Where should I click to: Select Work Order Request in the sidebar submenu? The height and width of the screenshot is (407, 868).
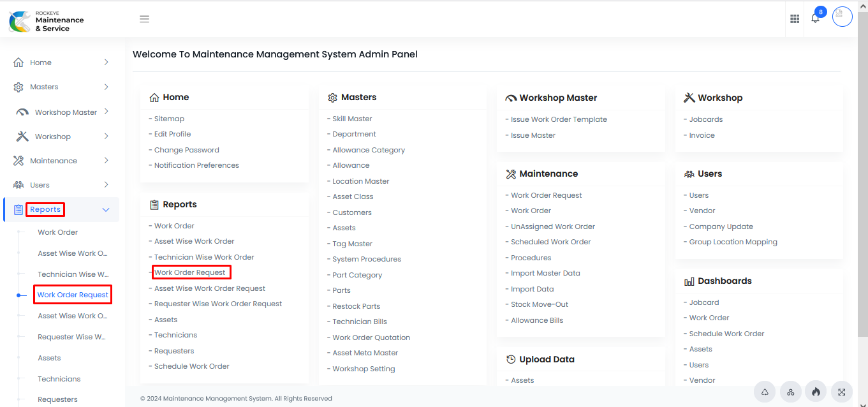click(x=73, y=295)
